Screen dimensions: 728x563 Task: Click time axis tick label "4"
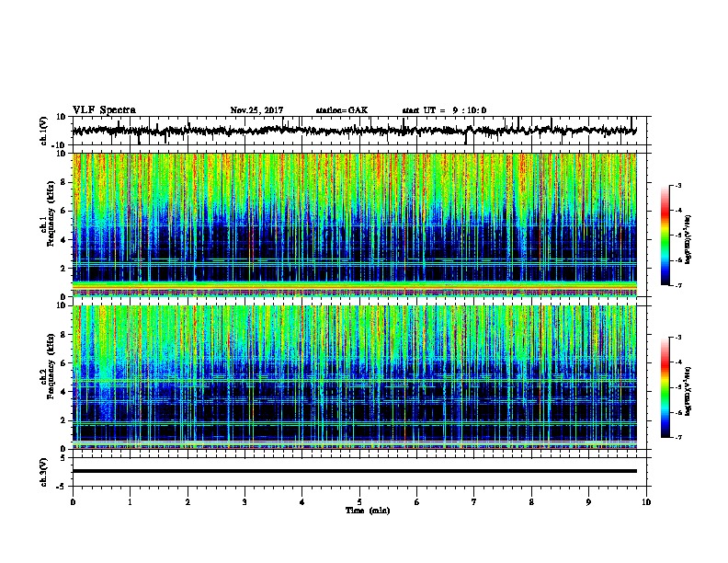point(302,502)
